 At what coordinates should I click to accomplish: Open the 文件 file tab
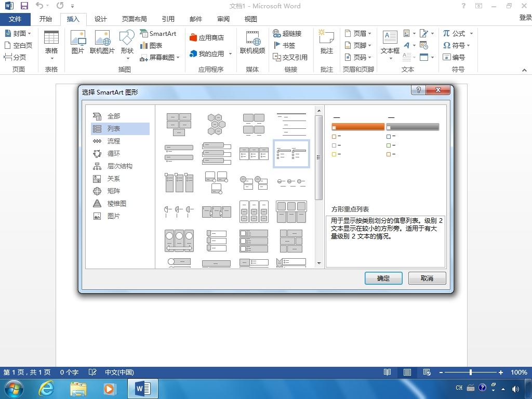[x=15, y=19]
